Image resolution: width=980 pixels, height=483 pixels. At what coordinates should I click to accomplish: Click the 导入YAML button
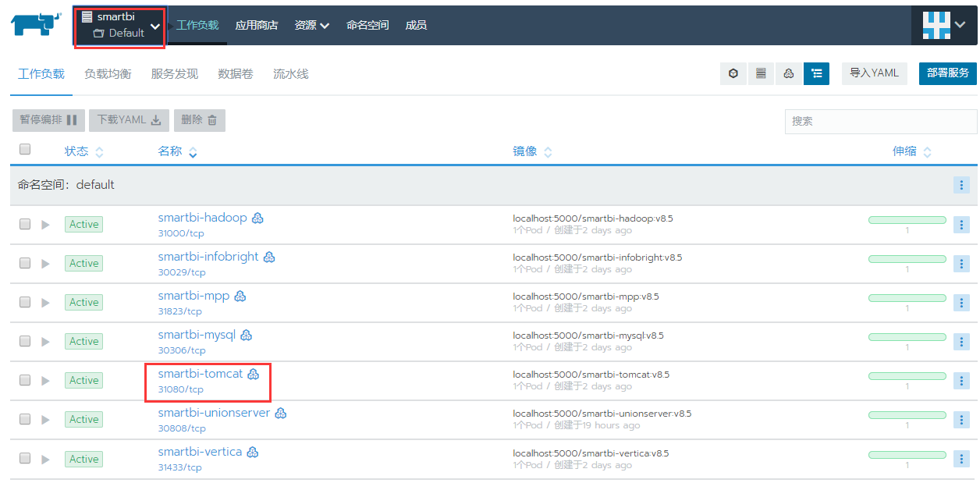(874, 73)
